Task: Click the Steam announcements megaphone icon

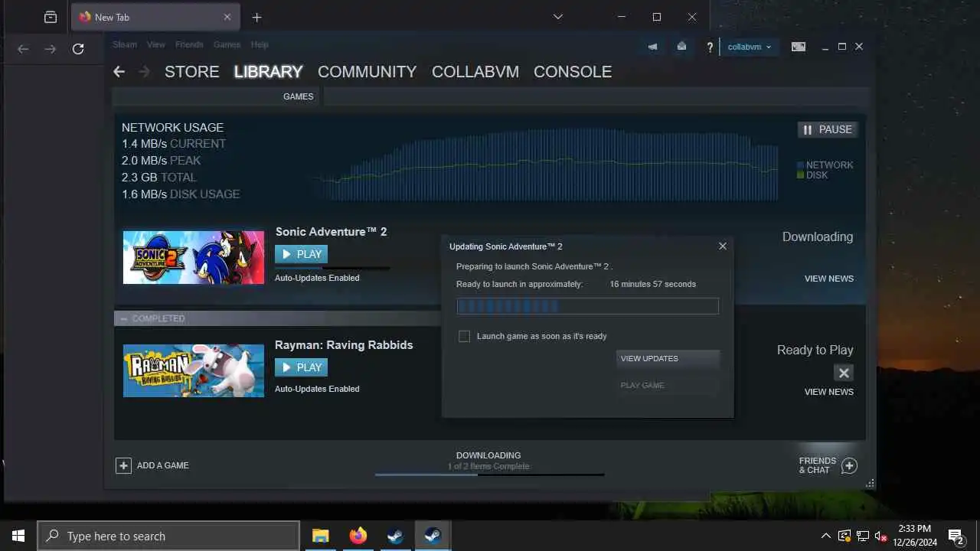Action: click(652, 47)
